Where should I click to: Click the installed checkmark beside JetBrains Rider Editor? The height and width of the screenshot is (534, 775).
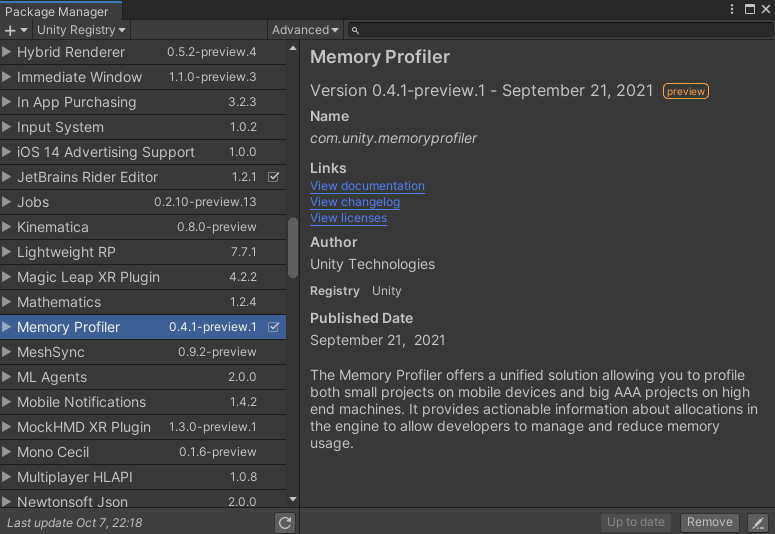click(273, 177)
